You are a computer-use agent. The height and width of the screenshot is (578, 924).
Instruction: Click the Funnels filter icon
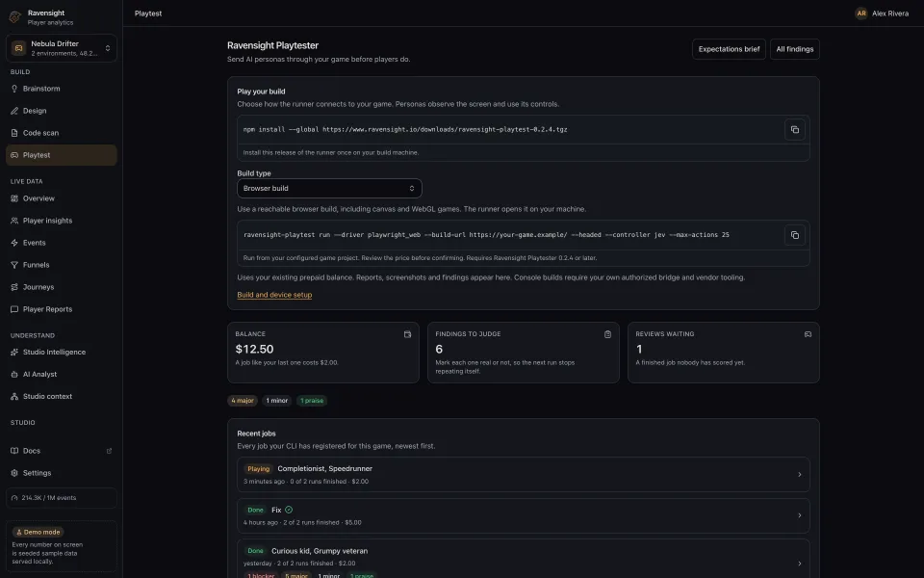14,265
